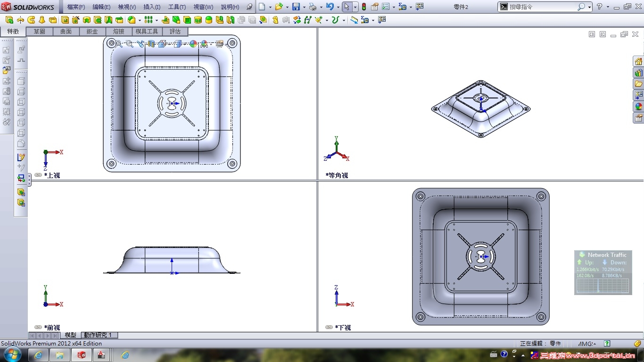Open the 工具(T) menu
The width and height of the screenshot is (644, 362).
click(x=177, y=7)
